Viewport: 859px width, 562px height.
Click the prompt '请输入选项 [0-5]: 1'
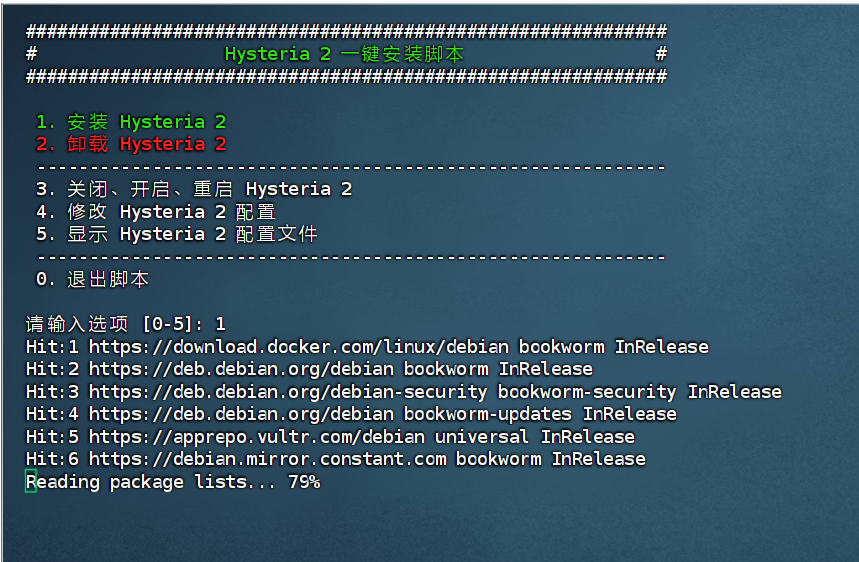click(x=125, y=324)
